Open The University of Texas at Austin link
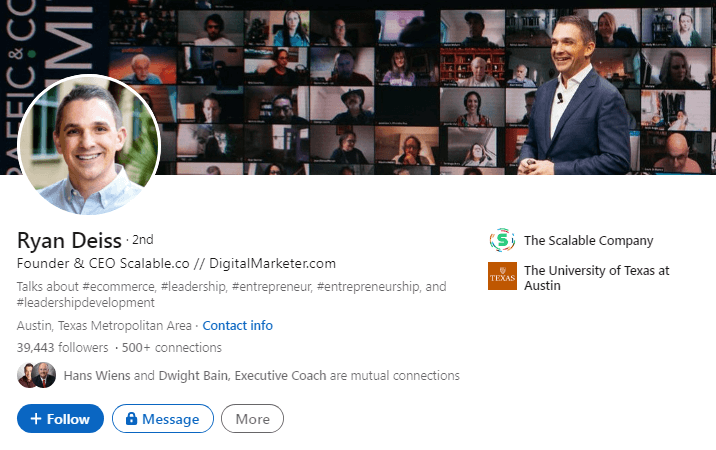Viewport: 716px width, 450px height. coord(596,277)
